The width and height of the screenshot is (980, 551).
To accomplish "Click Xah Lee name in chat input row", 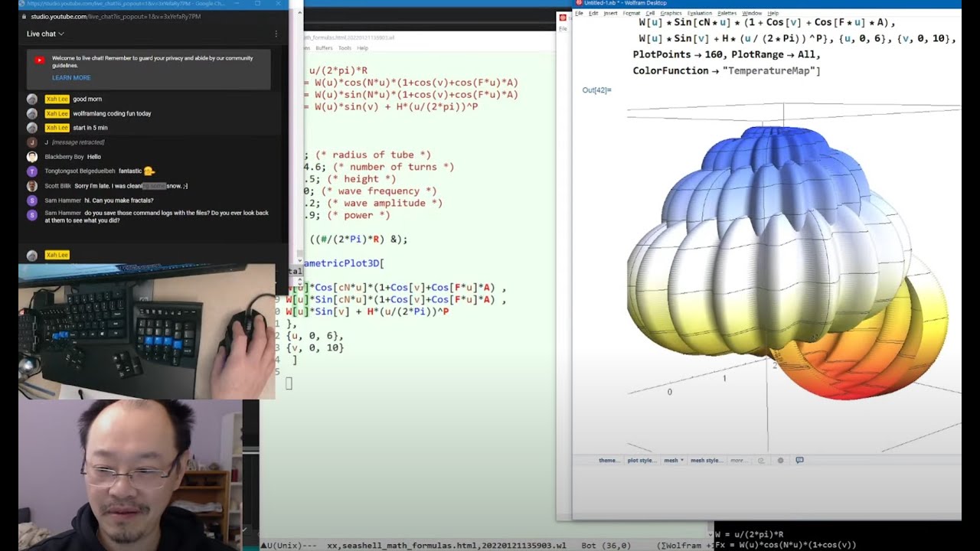I will coord(57,255).
